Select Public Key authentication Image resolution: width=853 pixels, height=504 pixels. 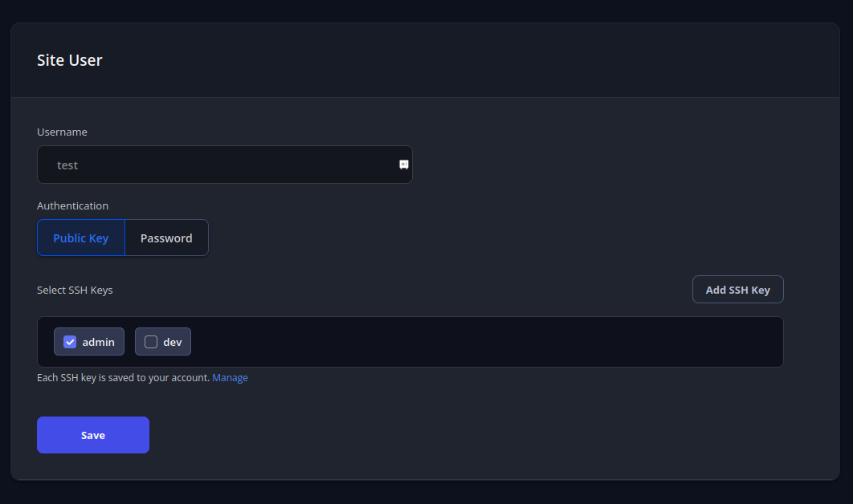tap(81, 238)
